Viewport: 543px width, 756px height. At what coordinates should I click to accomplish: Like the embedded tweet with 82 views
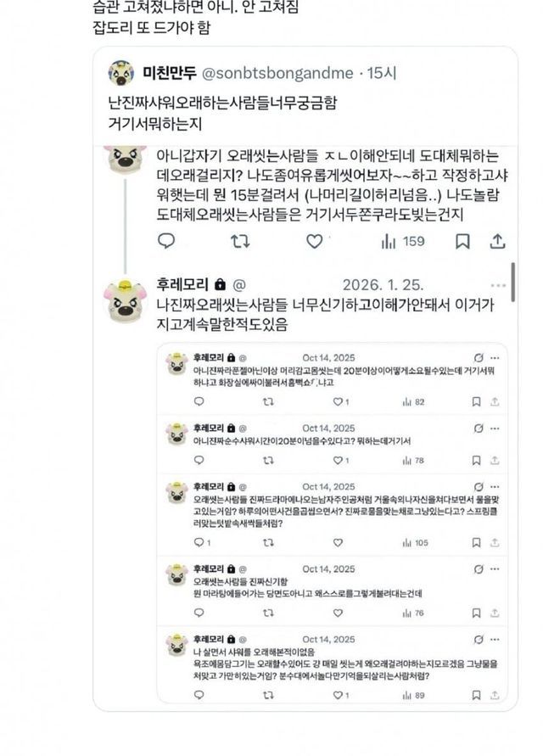338,400
